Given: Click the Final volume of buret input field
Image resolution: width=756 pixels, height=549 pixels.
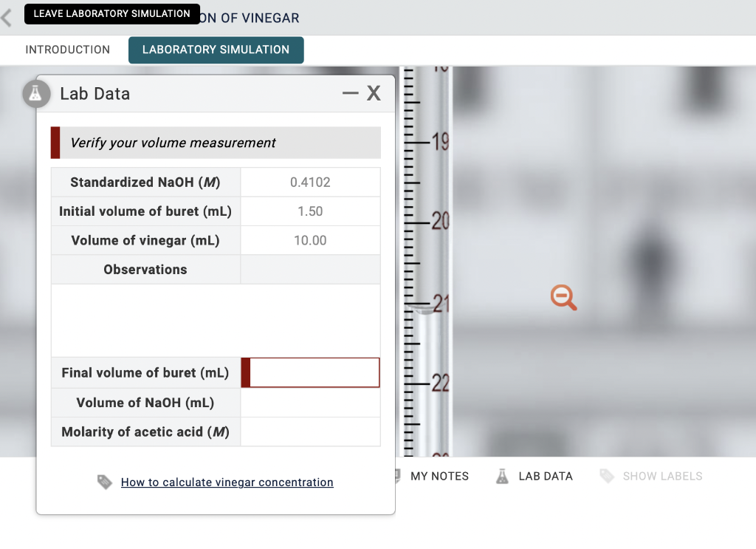Looking at the screenshot, I should (313, 372).
